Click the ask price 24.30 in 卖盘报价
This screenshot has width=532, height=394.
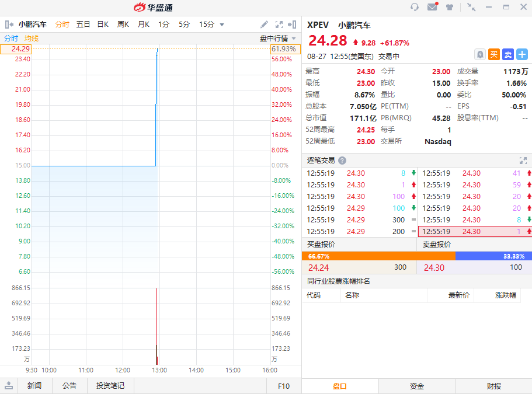(434, 268)
